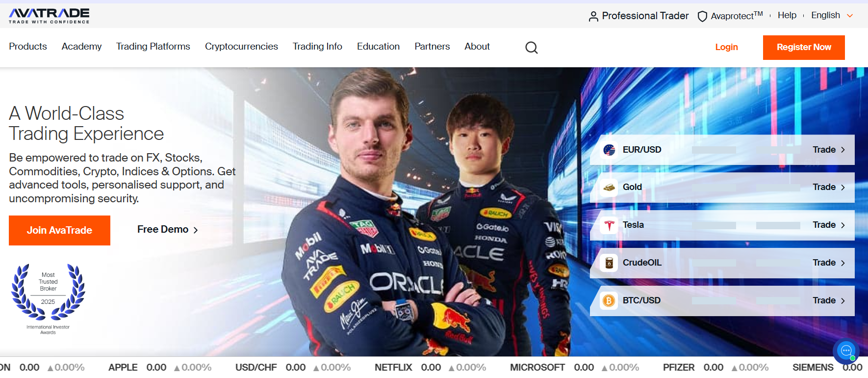
Task: Open the Academy menu
Action: point(81,46)
